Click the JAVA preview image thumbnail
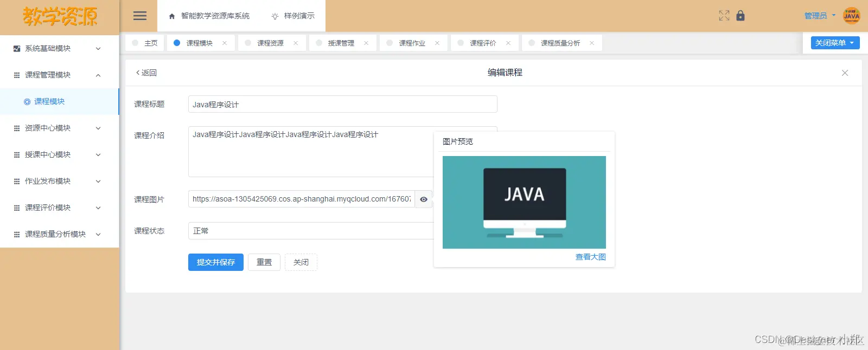 click(x=524, y=202)
